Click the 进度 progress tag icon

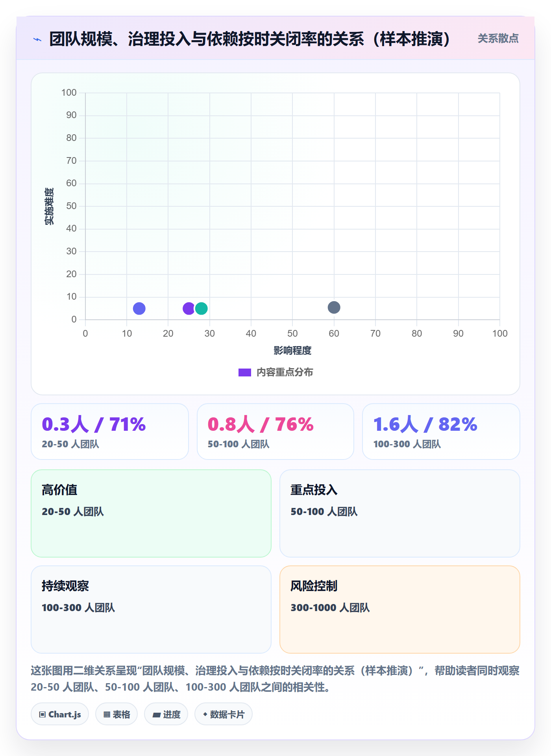coord(156,715)
